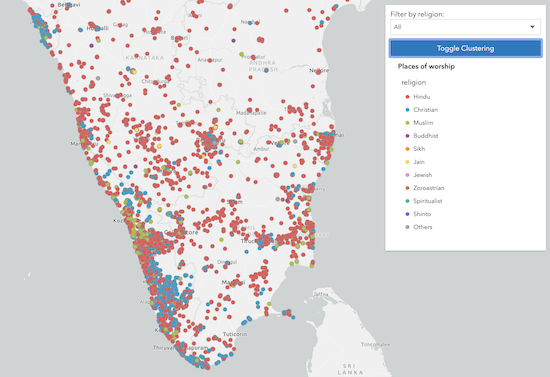Click the Jaffna label on the map
This screenshot has height=377, width=550.
click(321, 294)
